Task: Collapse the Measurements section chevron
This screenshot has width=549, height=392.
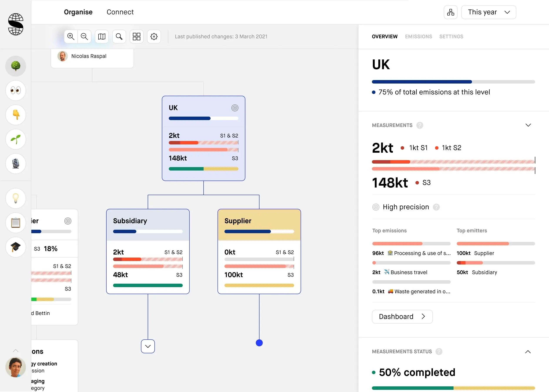Action: click(528, 125)
